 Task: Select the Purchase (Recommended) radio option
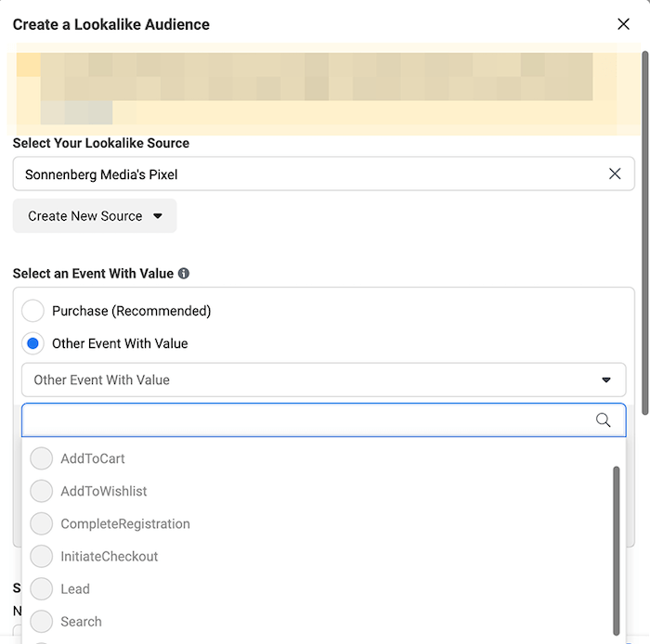point(32,311)
